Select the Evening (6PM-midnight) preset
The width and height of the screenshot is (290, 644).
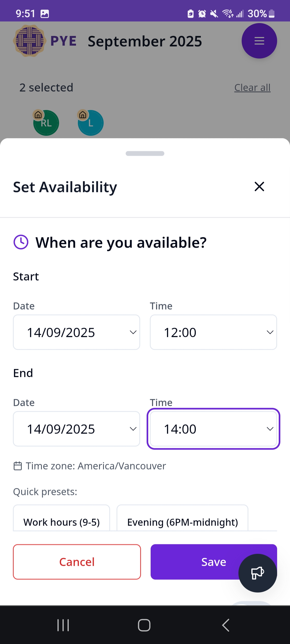(x=182, y=522)
